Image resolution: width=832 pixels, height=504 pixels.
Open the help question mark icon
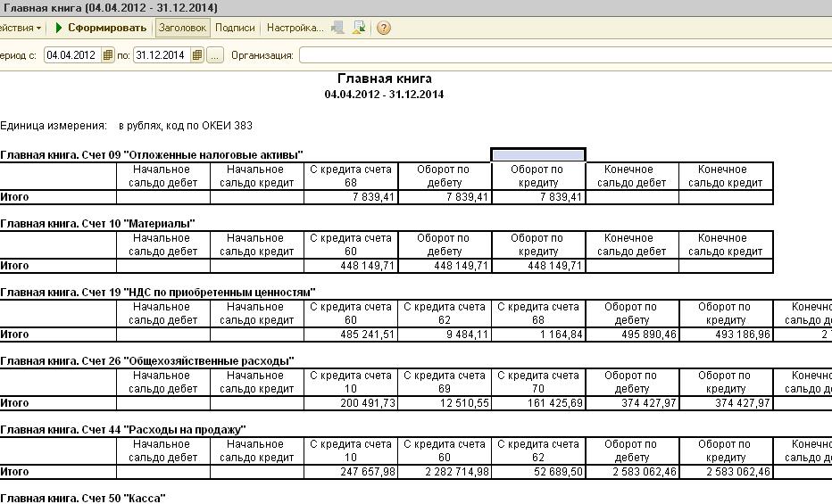[384, 28]
